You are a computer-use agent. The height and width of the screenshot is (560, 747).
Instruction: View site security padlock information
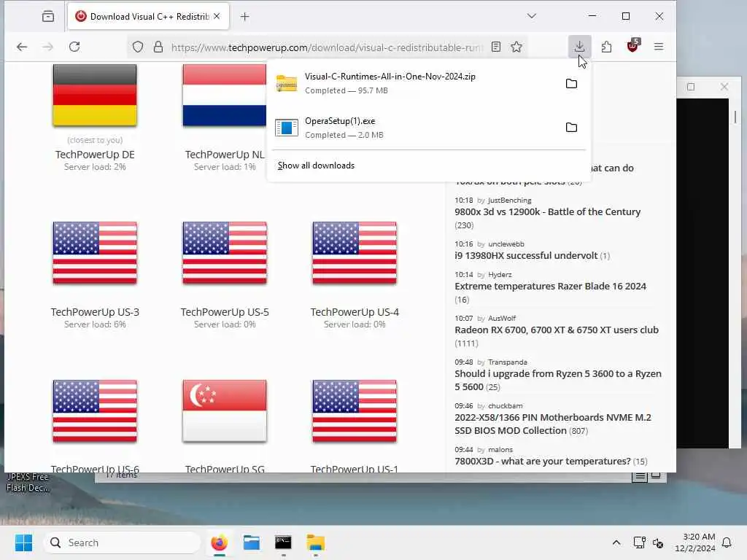[x=158, y=47]
